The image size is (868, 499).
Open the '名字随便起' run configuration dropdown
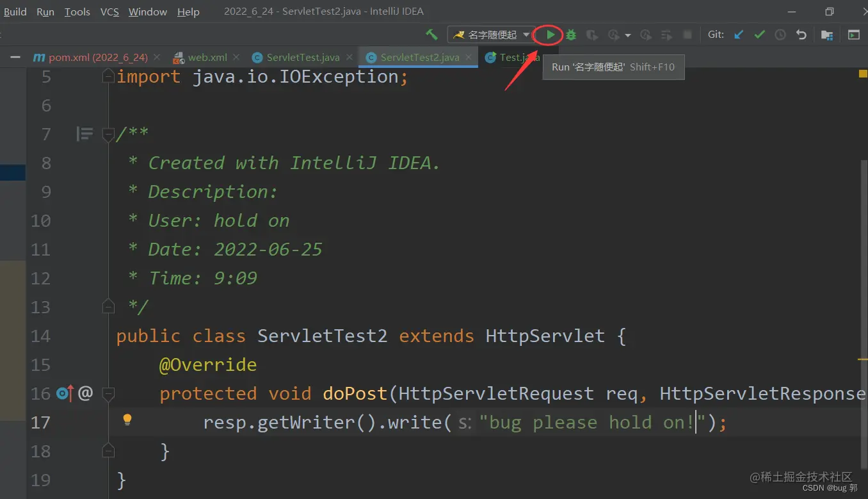[492, 35]
